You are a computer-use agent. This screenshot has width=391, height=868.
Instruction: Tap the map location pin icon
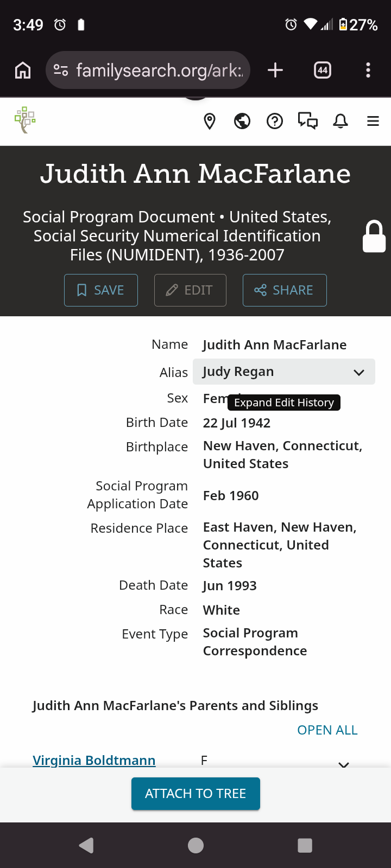point(210,121)
